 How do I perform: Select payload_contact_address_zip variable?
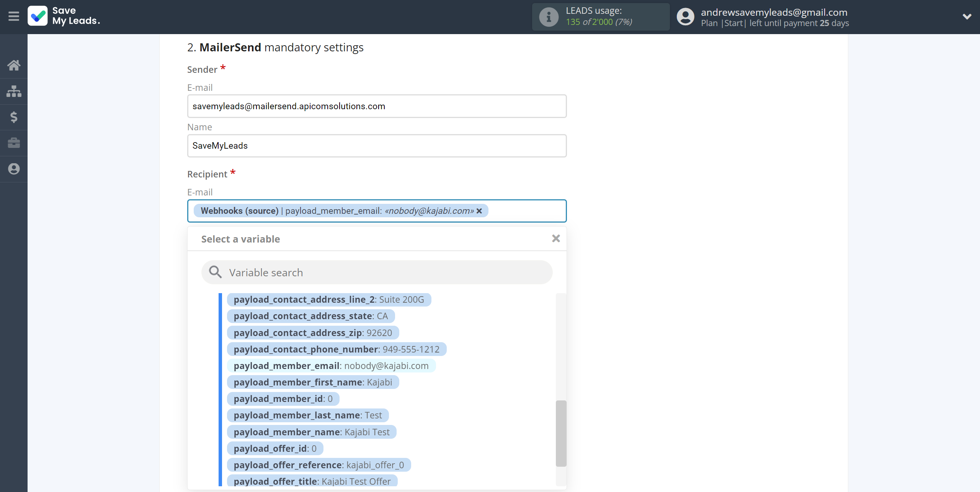[x=313, y=333]
